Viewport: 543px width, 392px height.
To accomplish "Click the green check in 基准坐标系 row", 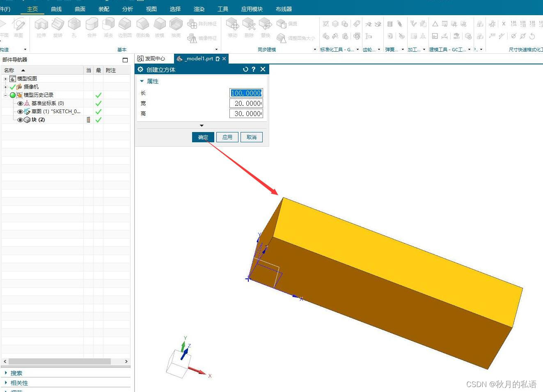I will (98, 103).
